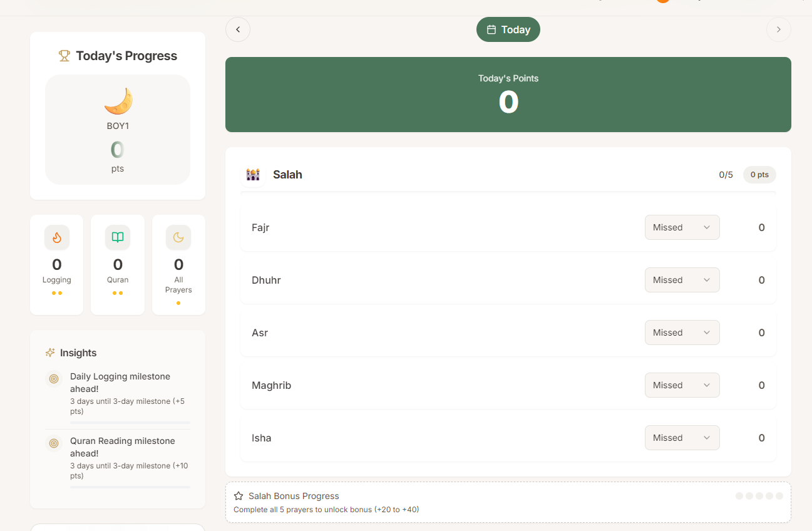The image size is (812, 531).
Task: Click the 0/5 Salah completion count
Action: pyautogui.click(x=726, y=175)
